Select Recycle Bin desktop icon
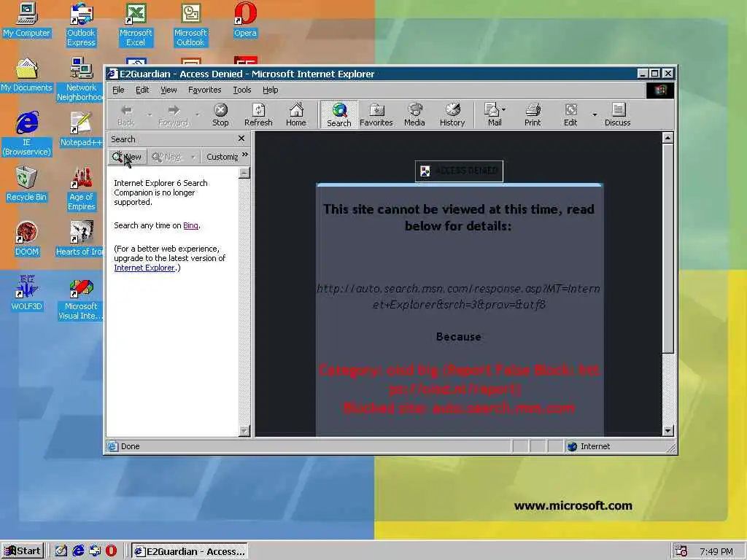This screenshot has height=560, width=747. pyautogui.click(x=27, y=184)
